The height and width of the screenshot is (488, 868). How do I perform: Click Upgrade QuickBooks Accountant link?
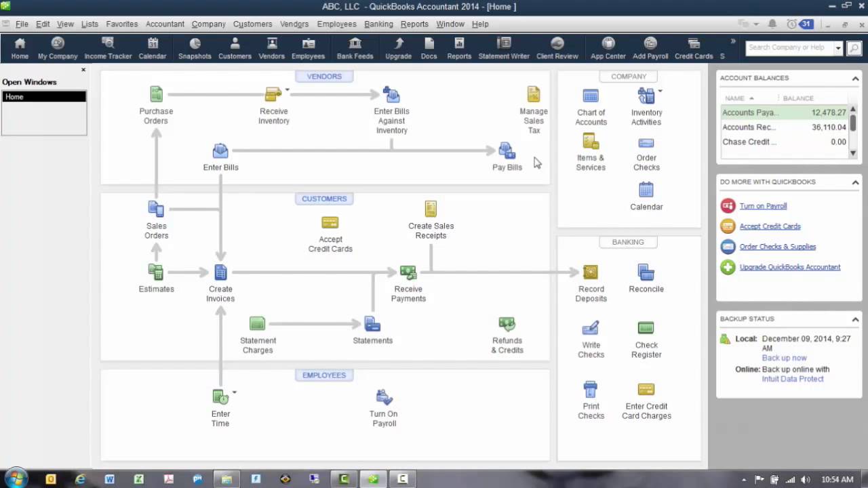click(x=790, y=267)
